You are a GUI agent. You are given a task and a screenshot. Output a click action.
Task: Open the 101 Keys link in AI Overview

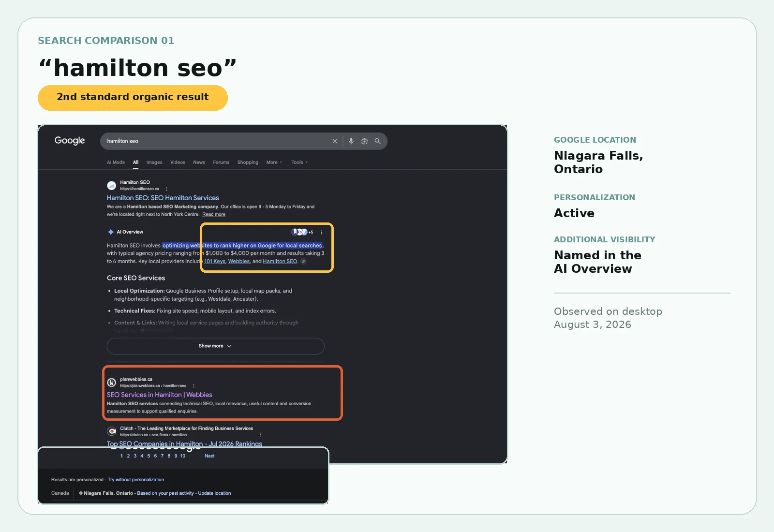coord(215,261)
